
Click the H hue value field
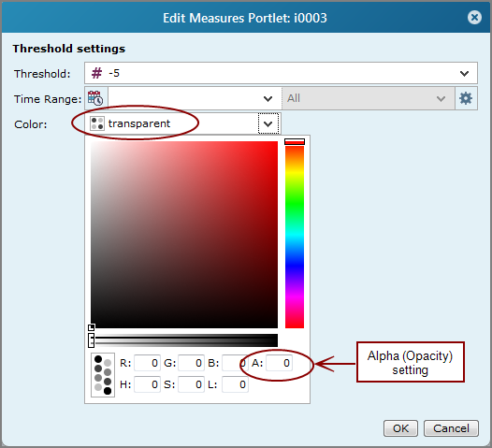147,384
